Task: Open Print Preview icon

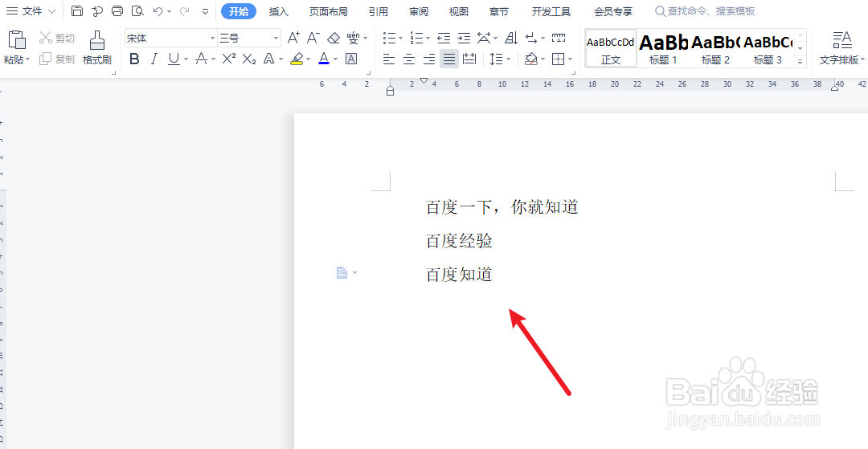Action: (x=137, y=11)
